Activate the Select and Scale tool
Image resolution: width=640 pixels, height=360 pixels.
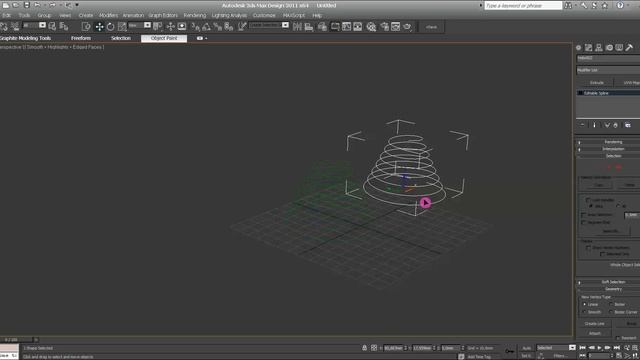[x=122, y=27]
